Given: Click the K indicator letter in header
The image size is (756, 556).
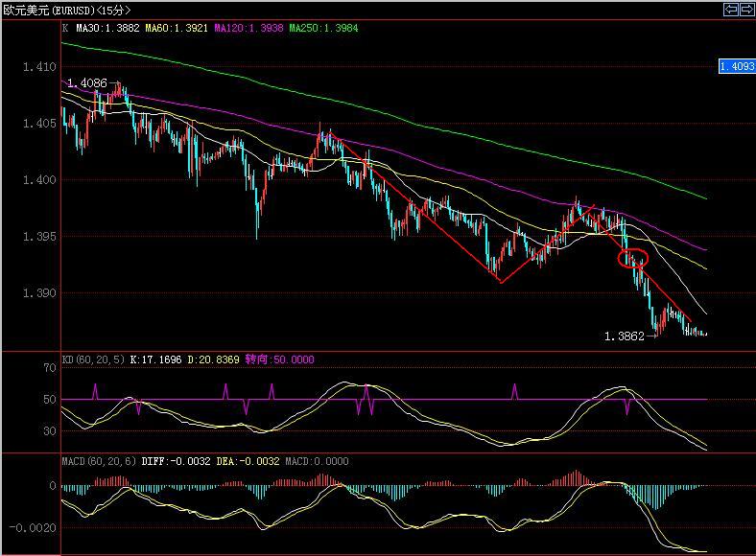Looking at the screenshot, I should coord(65,29).
